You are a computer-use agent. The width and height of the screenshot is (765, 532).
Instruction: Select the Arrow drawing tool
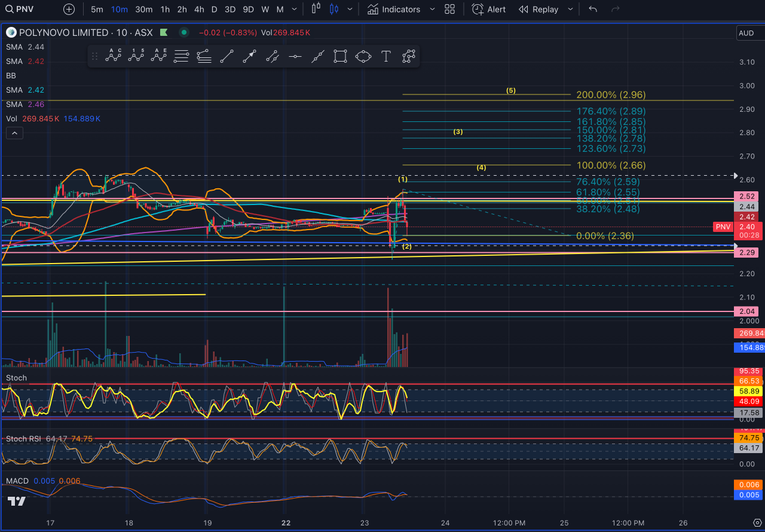[x=250, y=56]
